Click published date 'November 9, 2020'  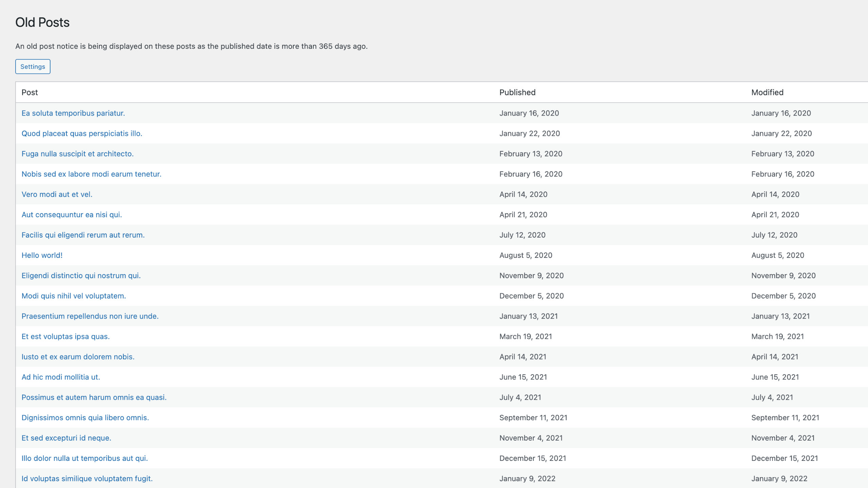pyautogui.click(x=532, y=276)
